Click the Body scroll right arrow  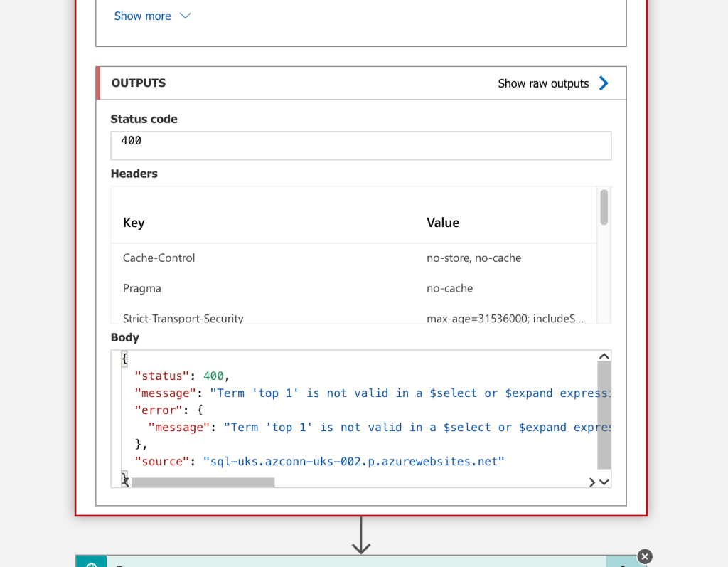click(592, 482)
